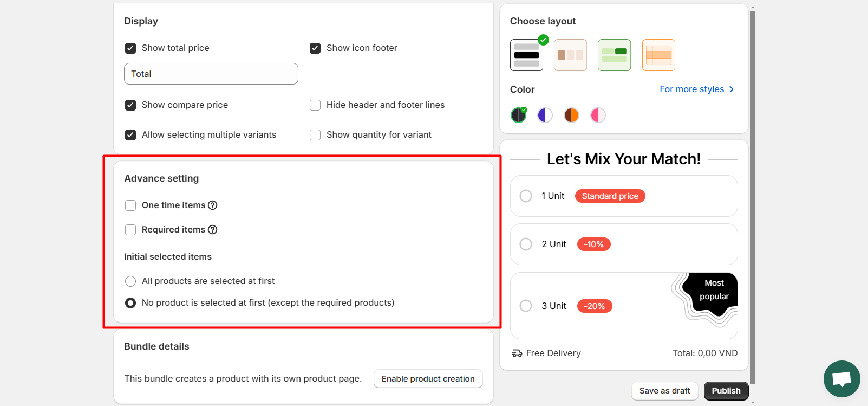Click the Publish button
This screenshot has height=406, width=868.
(726, 391)
